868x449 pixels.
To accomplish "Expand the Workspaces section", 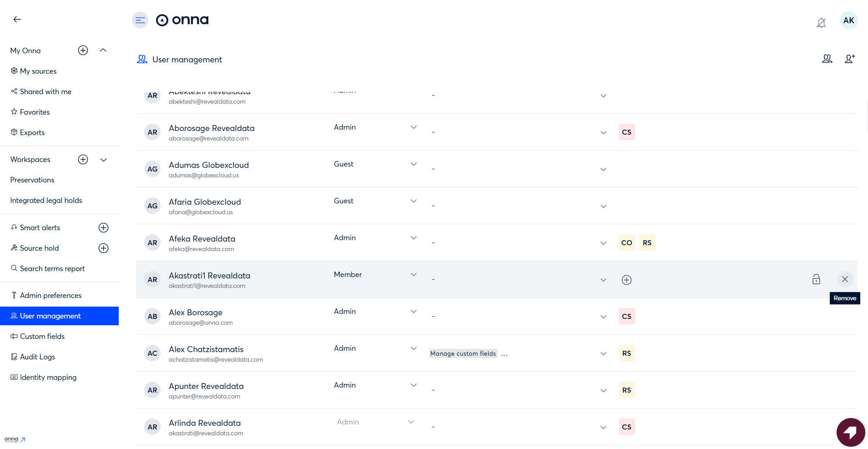I will [103, 160].
